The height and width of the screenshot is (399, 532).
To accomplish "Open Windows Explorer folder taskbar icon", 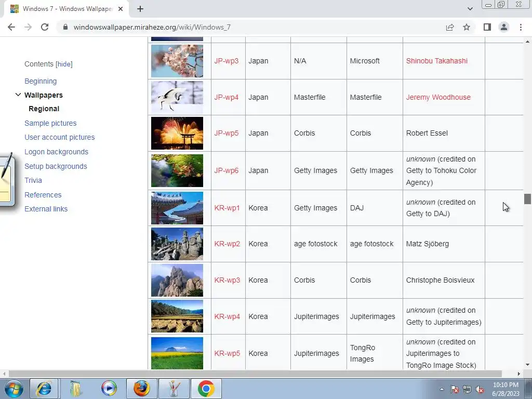I will 76,389.
